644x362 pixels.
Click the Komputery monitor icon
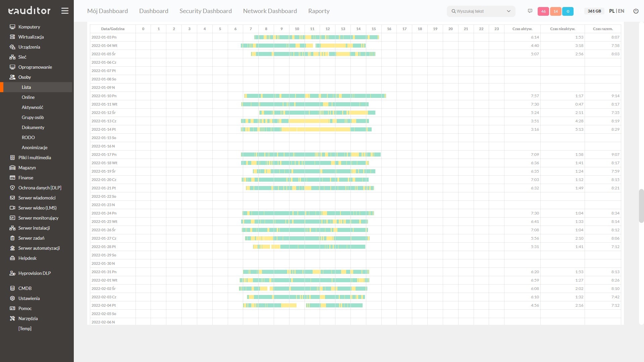[x=12, y=27]
